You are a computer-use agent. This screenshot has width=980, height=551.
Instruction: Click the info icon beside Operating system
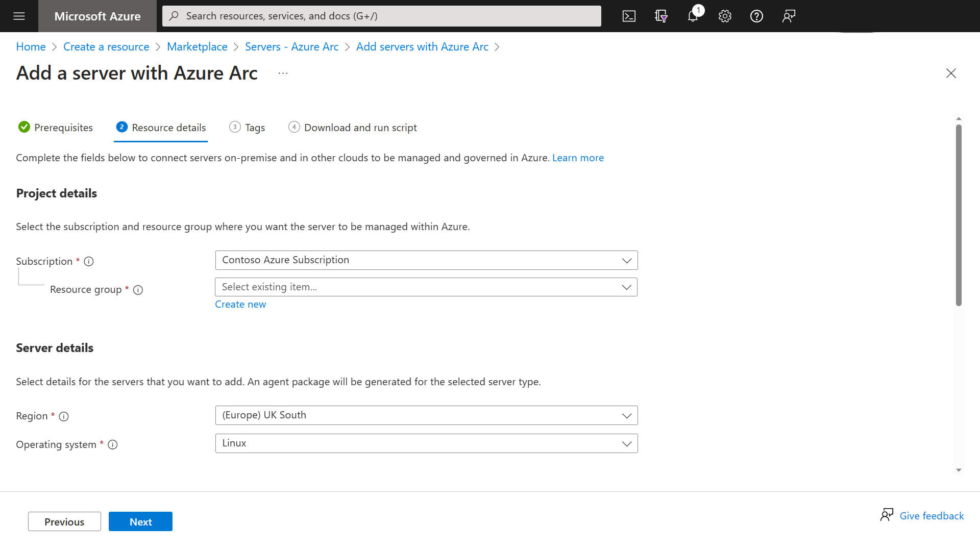click(x=112, y=445)
